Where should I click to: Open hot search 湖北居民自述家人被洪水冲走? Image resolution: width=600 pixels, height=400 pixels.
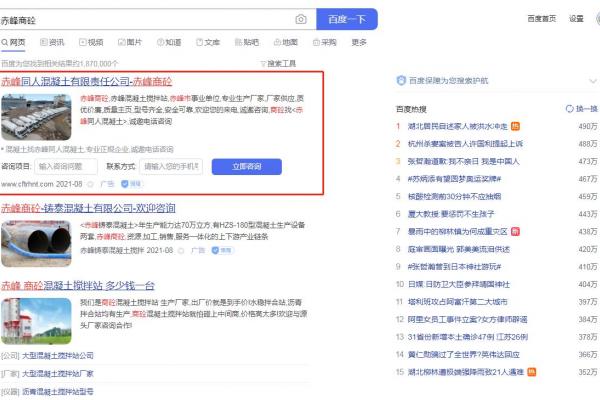(x=458, y=126)
